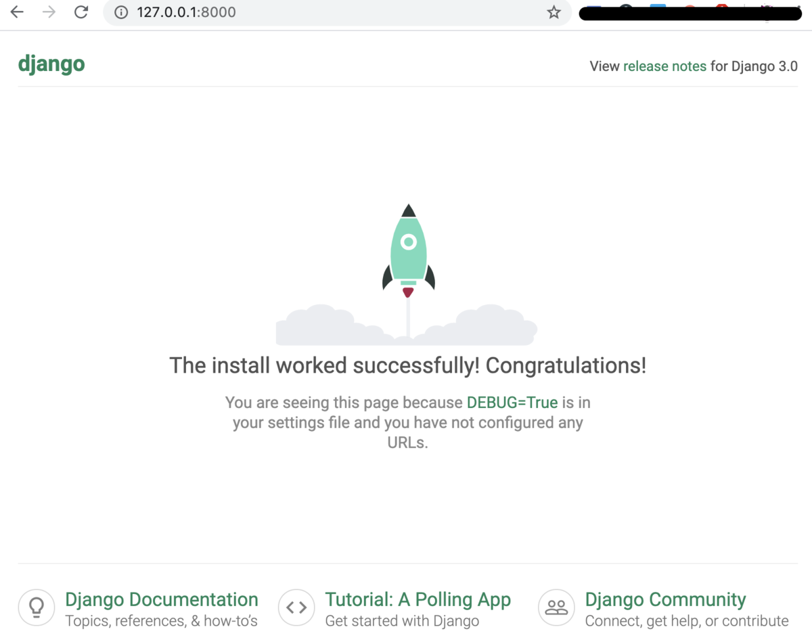The height and width of the screenshot is (644, 812).
Task: Click 'for Django 3.0' text
Action: pos(754,66)
